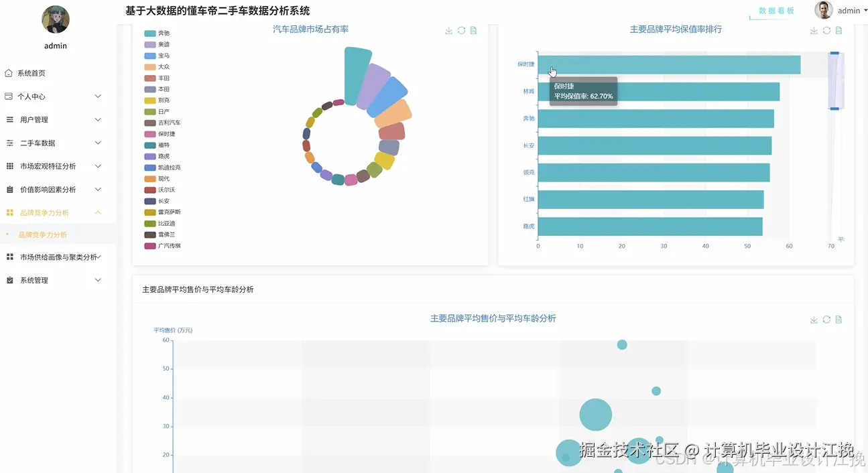Click the grid icon beside 市场宏观特征分析
868x473 pixels.
tap(9, 166)
